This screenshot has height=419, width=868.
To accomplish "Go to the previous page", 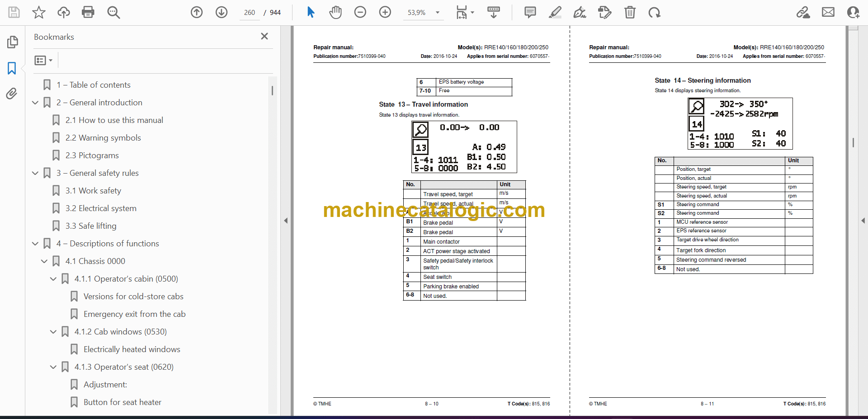I will tap(197, 12).
